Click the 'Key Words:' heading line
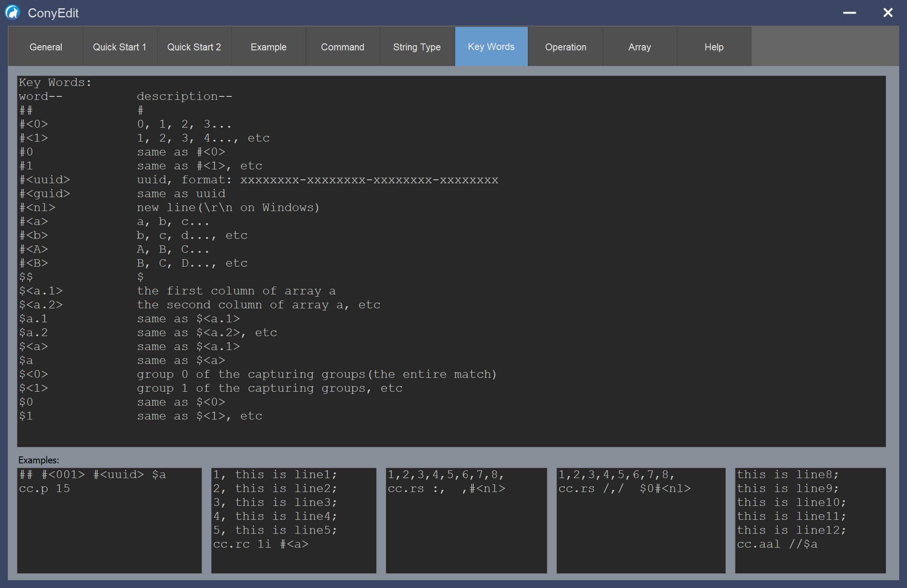907x588 pixels. pyautogui.click(x=55, y=82)
